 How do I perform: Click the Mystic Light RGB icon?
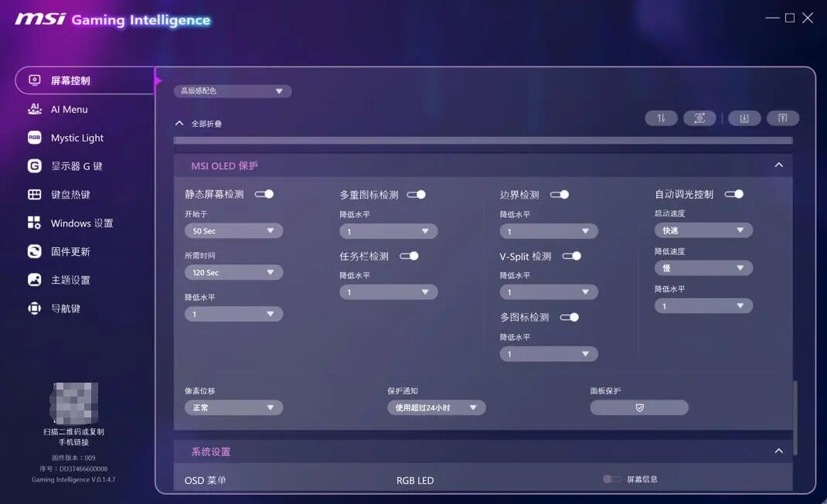(34, 138)
